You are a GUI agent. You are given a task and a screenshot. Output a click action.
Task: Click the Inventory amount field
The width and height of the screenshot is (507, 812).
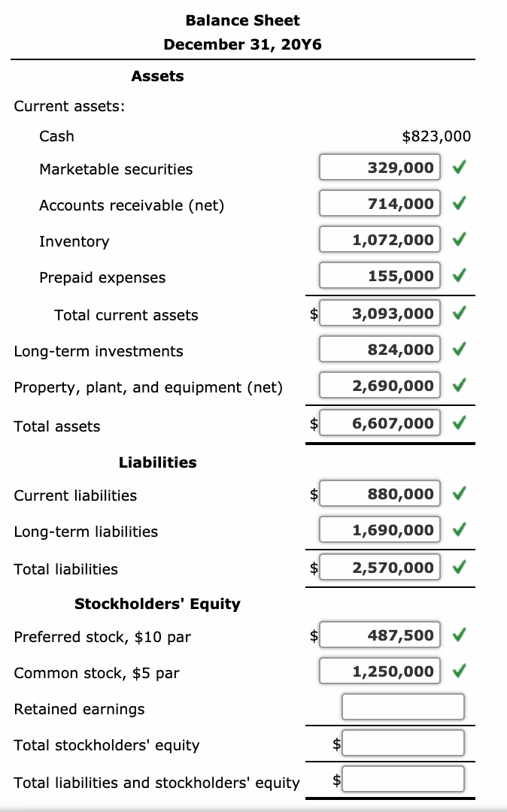pos(379,240)
